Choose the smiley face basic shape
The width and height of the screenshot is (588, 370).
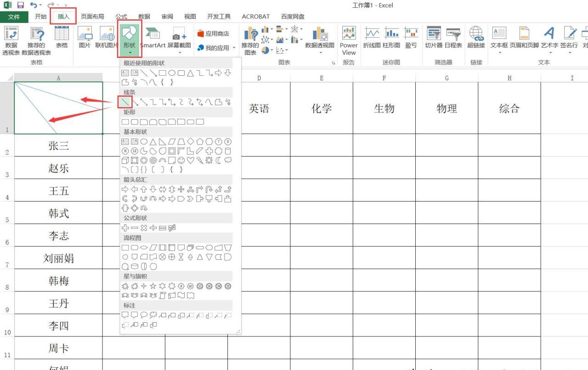[x=181, y=160]
